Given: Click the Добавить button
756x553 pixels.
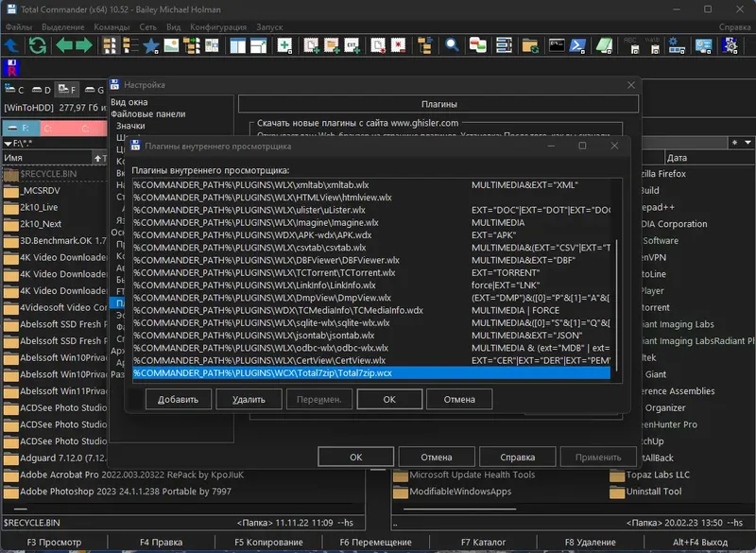Looking at the screenshot, I should pyautogui.click(x=178, y=399).
